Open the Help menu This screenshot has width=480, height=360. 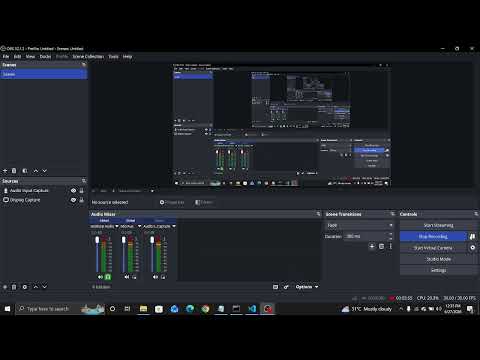pyautogui.click(x=127, y=56)
